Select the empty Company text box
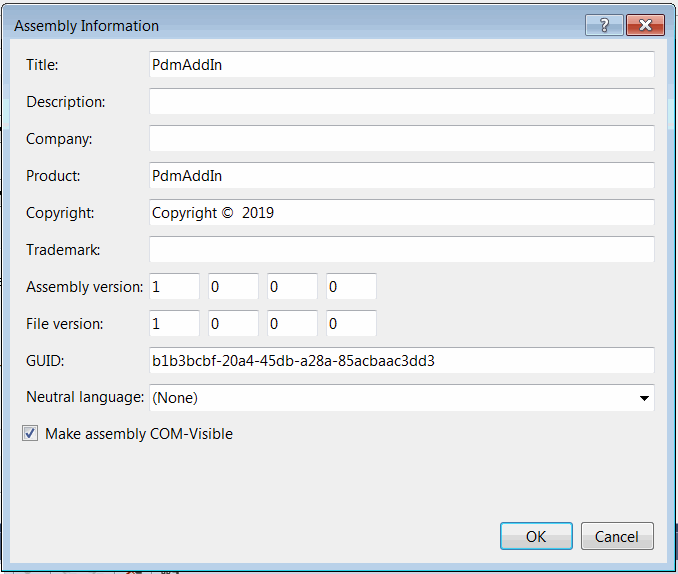Viewport: 678px width, 574px height. point(402,138)
